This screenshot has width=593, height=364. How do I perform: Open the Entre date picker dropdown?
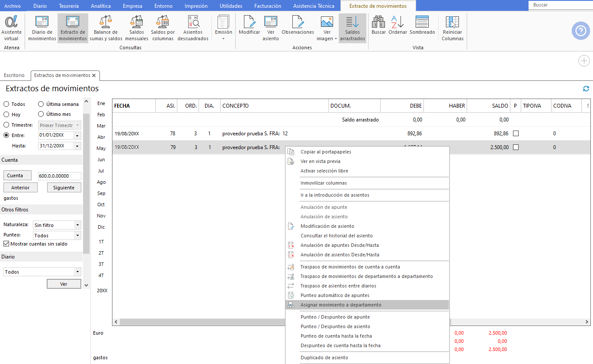pyautogui.click(x=77, y=135)
